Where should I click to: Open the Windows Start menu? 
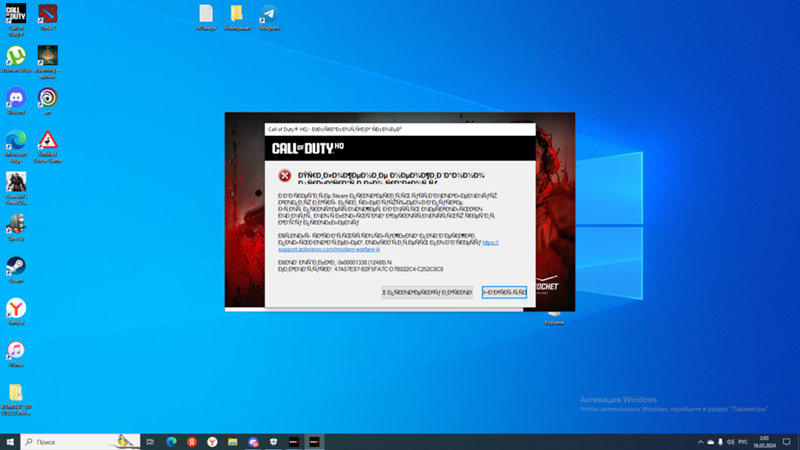pyautogui.click(x=10, y=442)
